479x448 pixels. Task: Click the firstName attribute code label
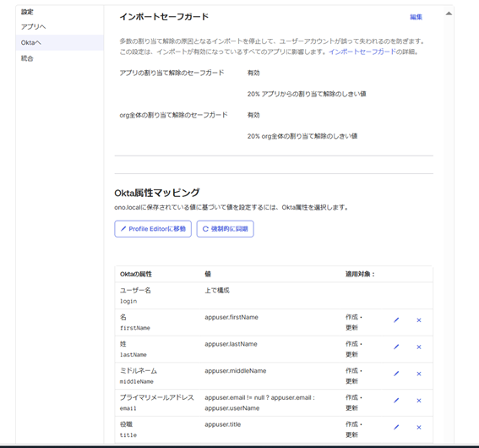click(x=134, y=328)
